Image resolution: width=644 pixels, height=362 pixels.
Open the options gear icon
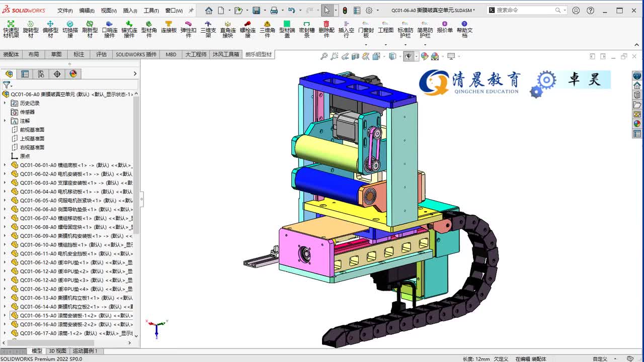[369, 10]
